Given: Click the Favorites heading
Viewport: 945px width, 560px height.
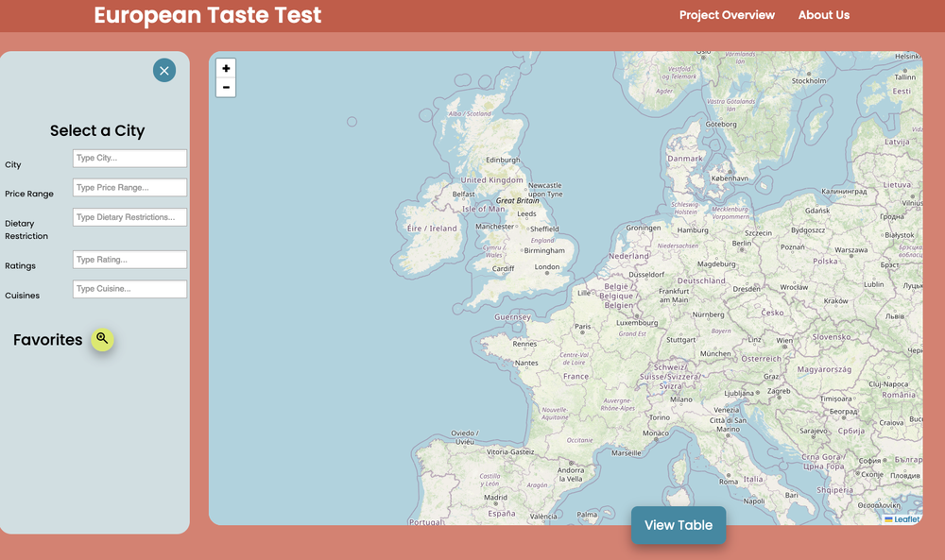Looking at the screenshot, I should pos(47,340).
